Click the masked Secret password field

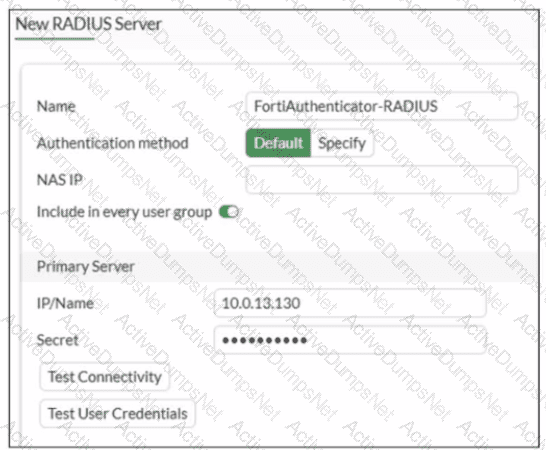tap(350, 340)
